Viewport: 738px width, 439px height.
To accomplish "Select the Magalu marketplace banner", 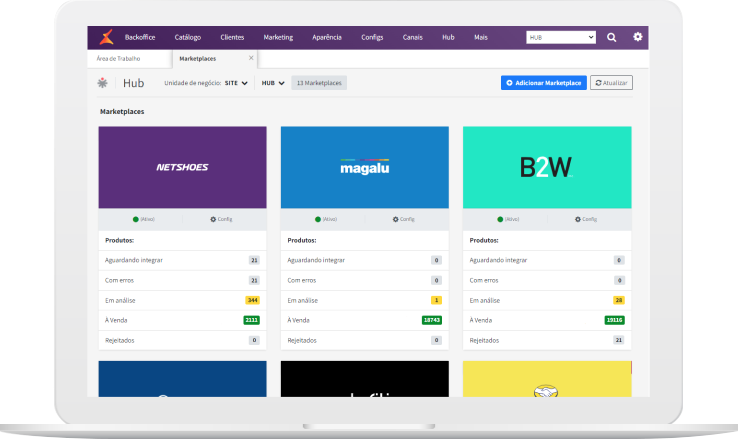I will [x=364, y=167].
